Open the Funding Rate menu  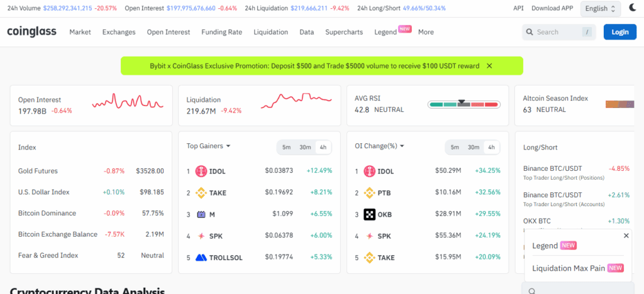[222, 32]
